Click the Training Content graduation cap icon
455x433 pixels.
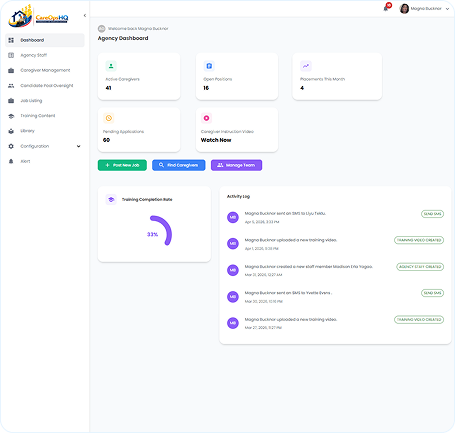[11, 116]
